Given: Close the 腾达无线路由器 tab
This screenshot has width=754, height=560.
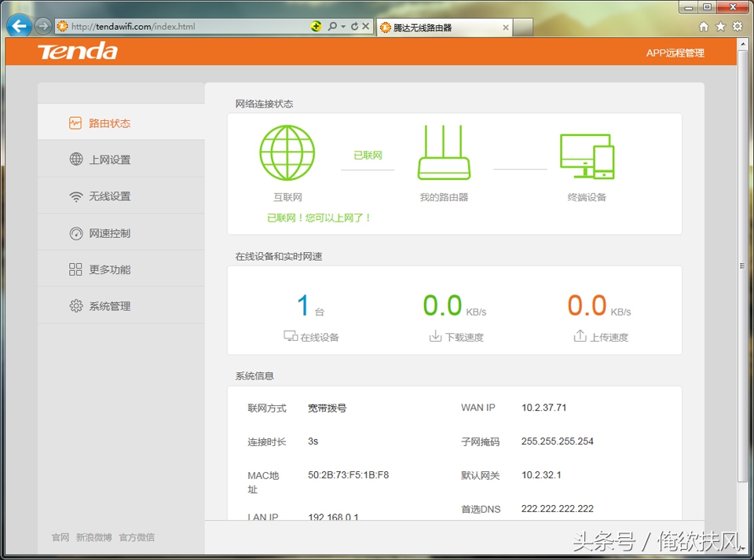Looking at the screenshot, I should (x=505, y=27).
